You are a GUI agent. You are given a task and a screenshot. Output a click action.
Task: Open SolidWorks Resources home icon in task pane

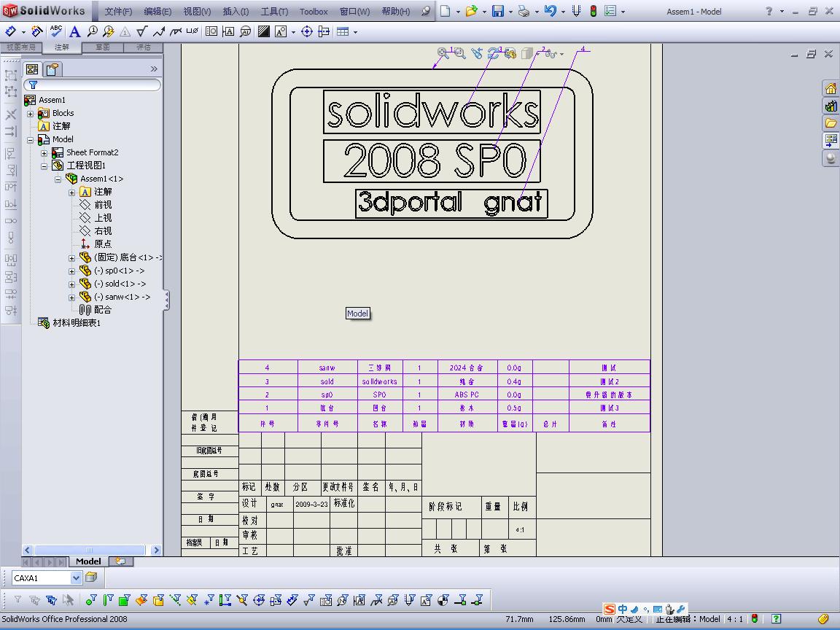(831, 88)
